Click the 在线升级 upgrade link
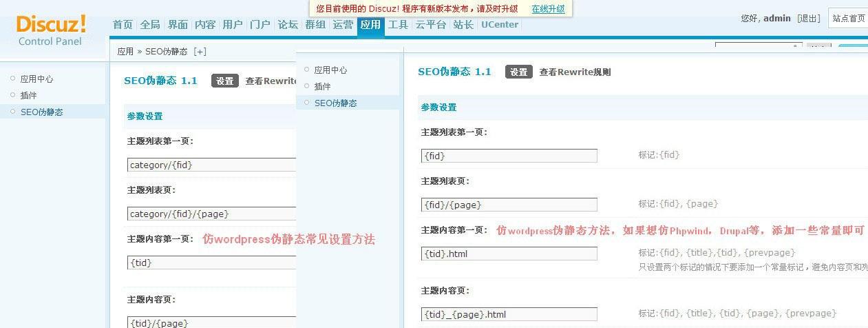Viewport: 868px width, 328px height. tap(548, 9)
